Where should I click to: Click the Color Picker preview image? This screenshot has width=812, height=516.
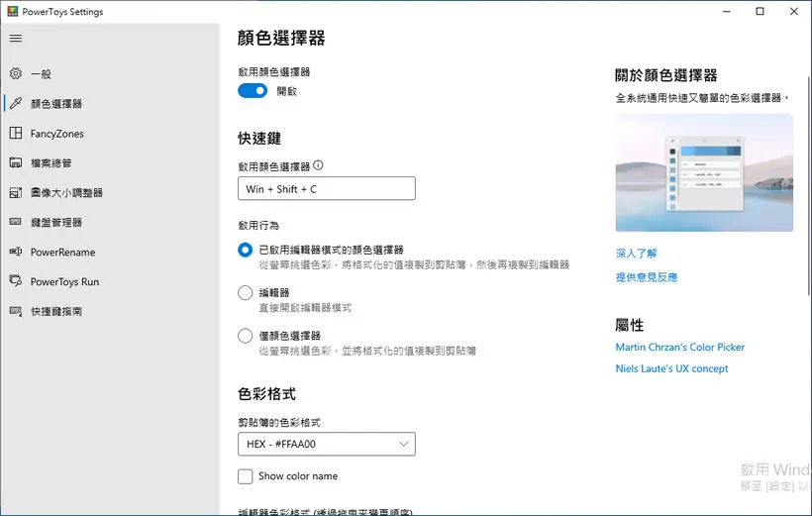click(704, 172)
